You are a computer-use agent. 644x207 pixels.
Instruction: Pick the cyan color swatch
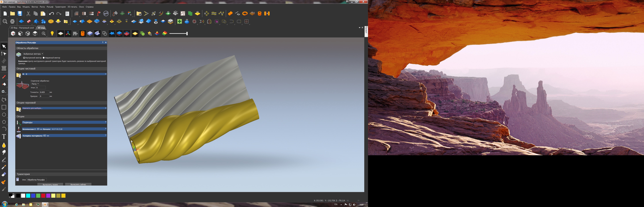click(28, 196)
